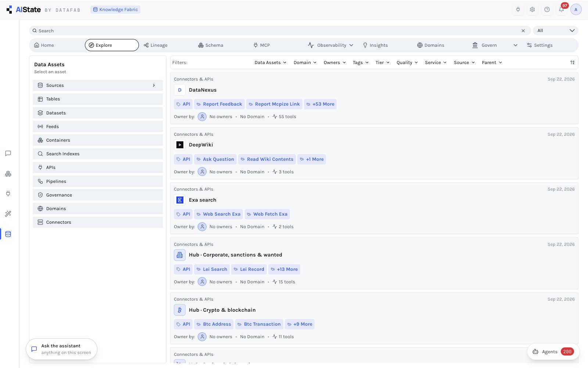588x368 pixels.
Task: Click the search input field
Action: tap(279, 31)
